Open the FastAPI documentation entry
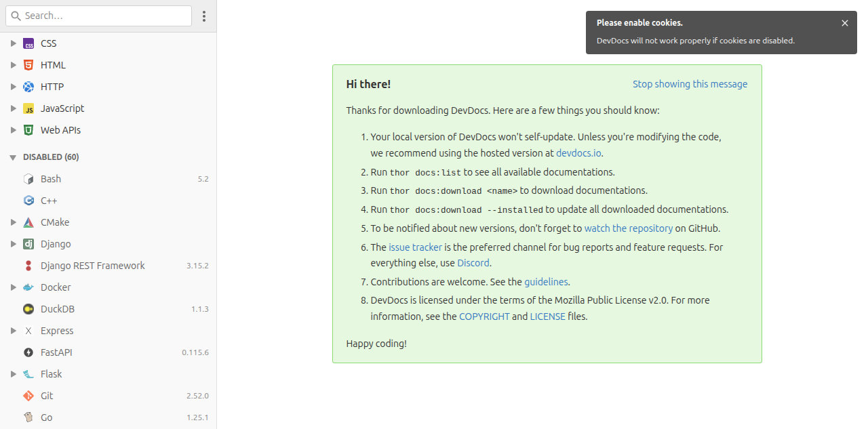Image resolution: width=868 pixels, height=429 pixels. tap(108, 352)
